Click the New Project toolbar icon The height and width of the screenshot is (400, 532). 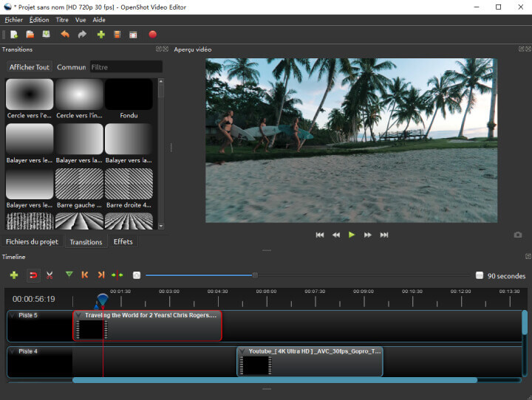click(x=14, y=34)
